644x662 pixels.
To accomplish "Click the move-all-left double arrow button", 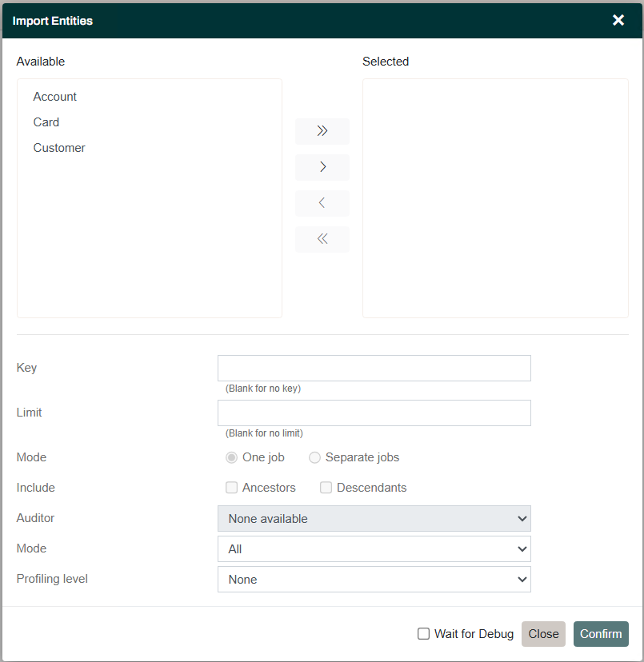I will 322,239.
